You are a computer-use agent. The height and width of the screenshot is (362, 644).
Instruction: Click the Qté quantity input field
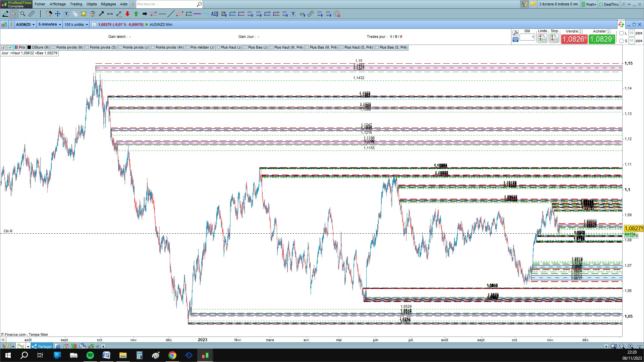(x=527, y=37)
